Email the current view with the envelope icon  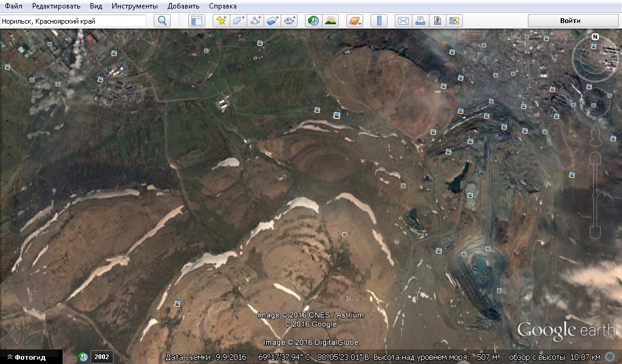(403, 21)
